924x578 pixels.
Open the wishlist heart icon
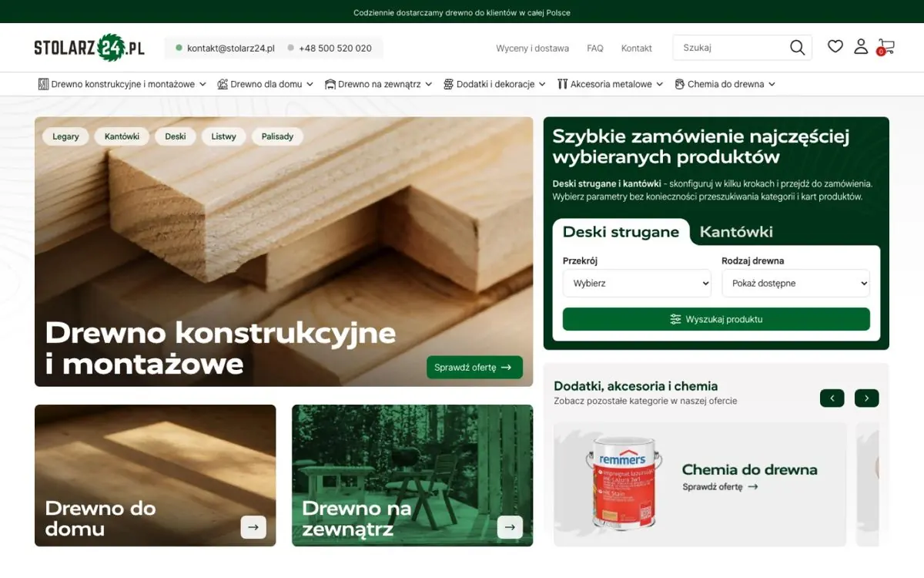point(835,47)
